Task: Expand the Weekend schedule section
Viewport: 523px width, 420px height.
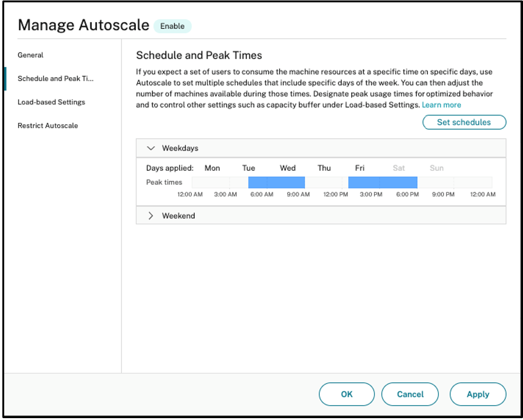Action: 151,216
